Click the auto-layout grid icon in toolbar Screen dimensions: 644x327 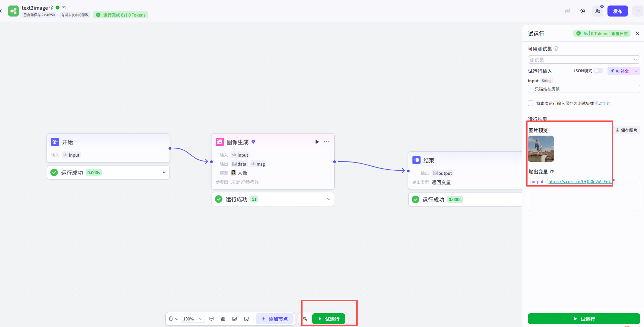pyautogui.click(x=223, y=319)
